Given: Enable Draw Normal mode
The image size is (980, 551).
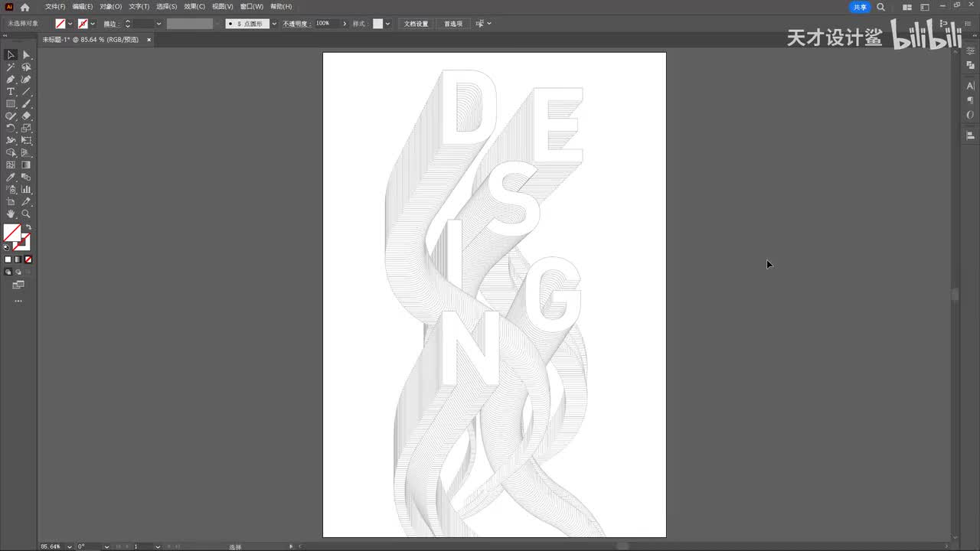Looking at the screenshot, I should pos(8,272).
